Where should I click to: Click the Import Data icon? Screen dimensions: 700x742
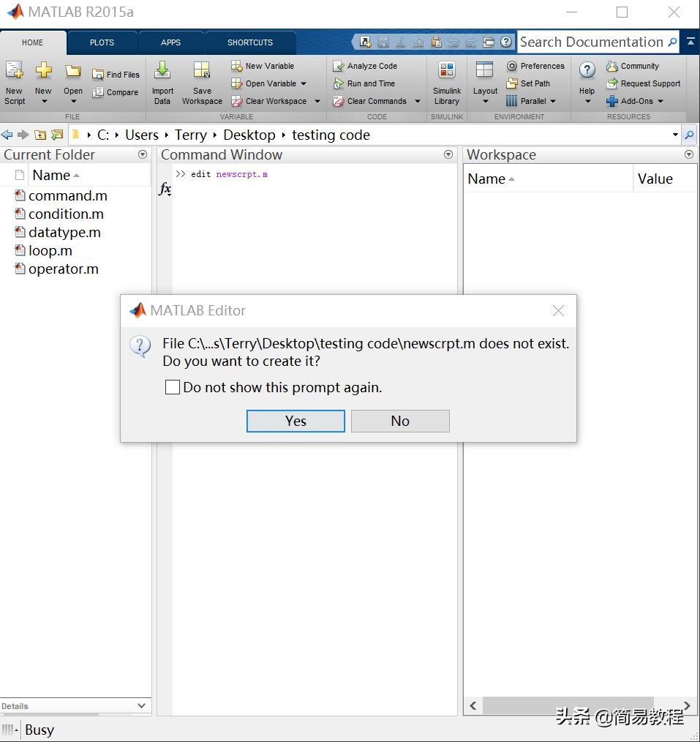162,70
